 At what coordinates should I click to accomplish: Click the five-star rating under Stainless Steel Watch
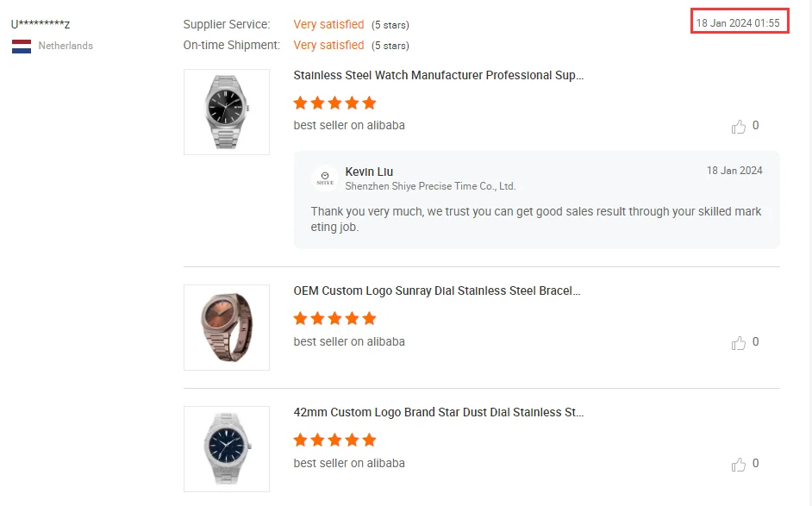334,103
